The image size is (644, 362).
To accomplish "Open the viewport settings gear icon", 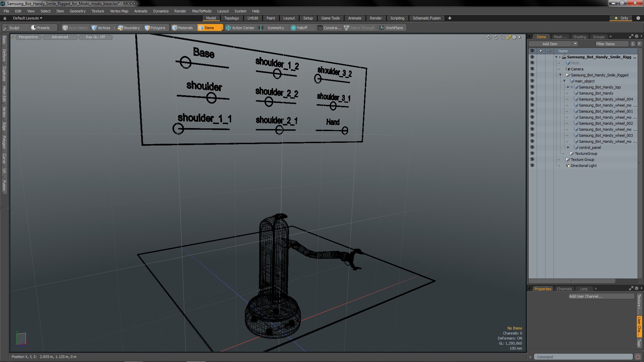I will click(x=514, y=37).
